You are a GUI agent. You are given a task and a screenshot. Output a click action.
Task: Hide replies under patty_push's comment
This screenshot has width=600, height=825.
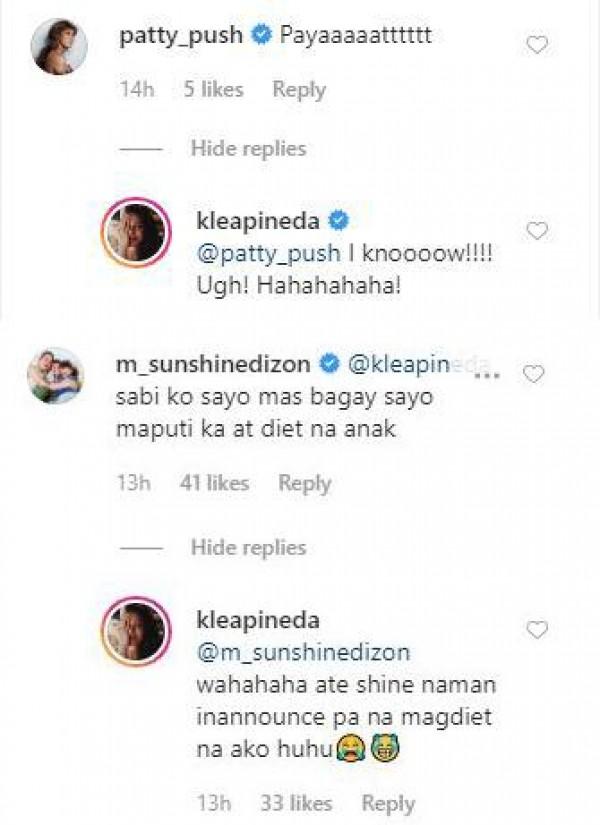pos(248,149)
